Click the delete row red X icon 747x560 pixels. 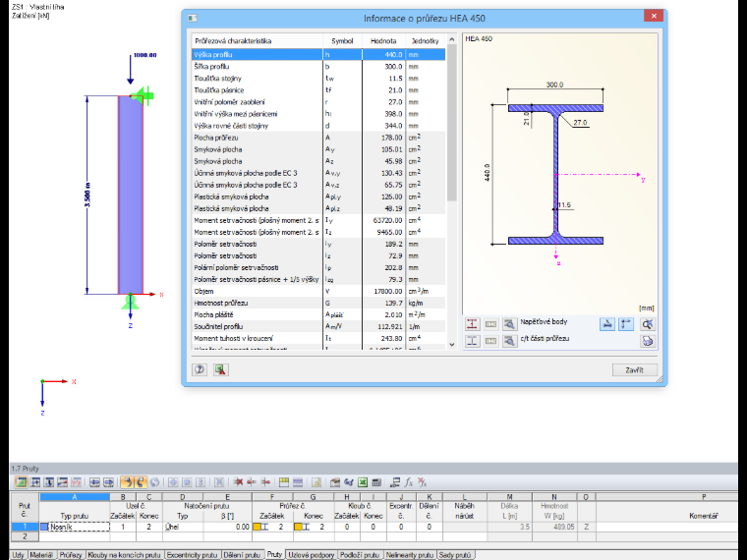click(x=238, y=482)
